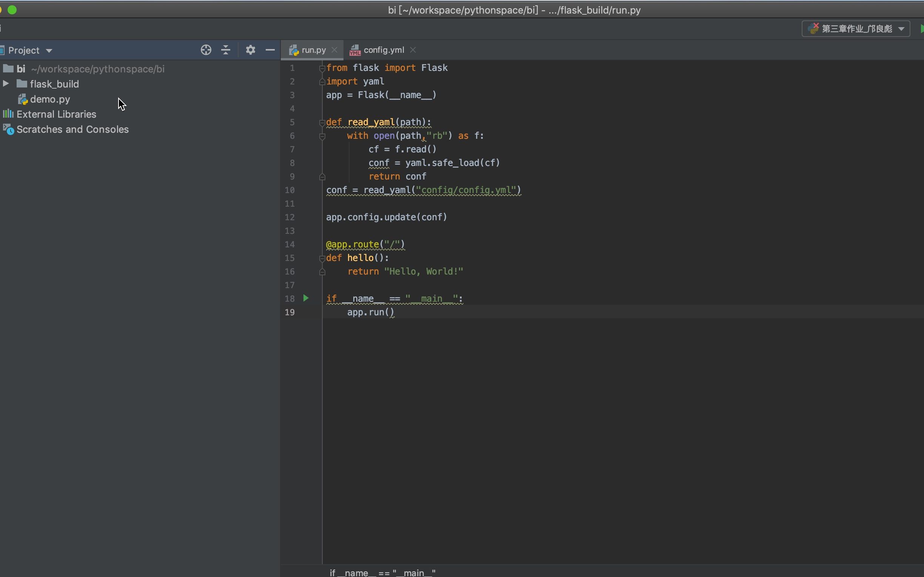The width and height of the screenshot is (924, 577).
Task: Click the locate current file target icon
Action: [206, 50]
